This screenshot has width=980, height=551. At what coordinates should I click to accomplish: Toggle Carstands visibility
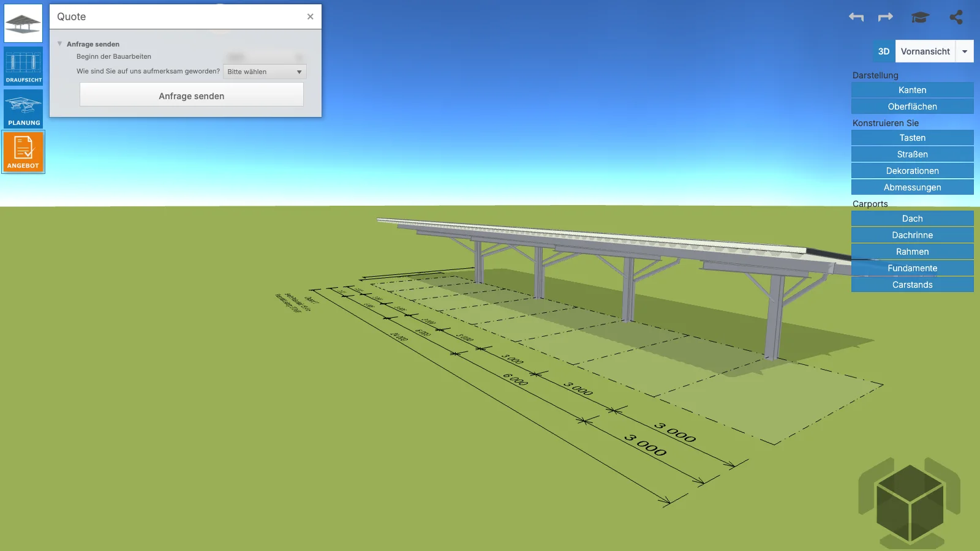[912, 285]
